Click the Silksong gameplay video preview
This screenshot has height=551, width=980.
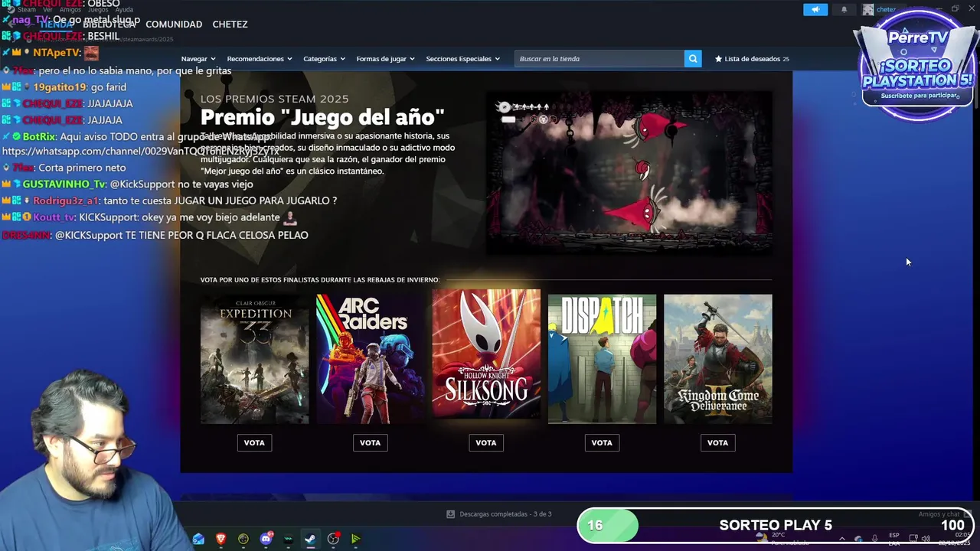tap(629, 172)
